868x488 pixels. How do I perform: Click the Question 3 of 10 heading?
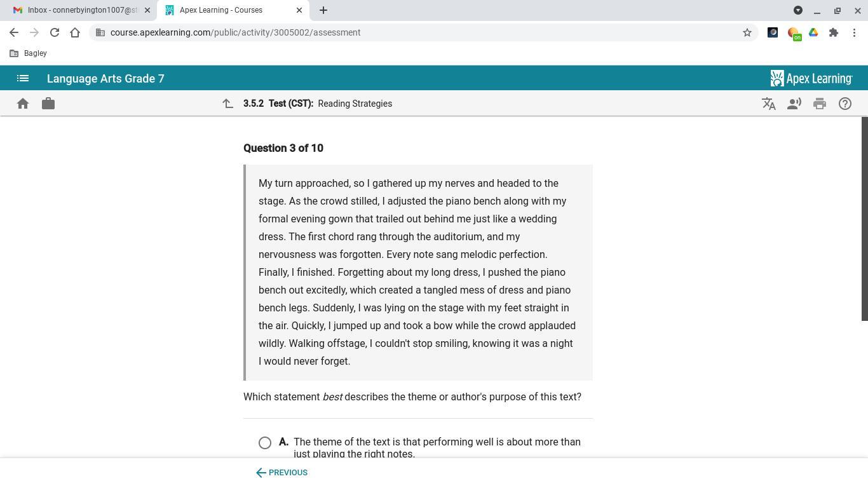pyautogui.click(x=283, y=148)
